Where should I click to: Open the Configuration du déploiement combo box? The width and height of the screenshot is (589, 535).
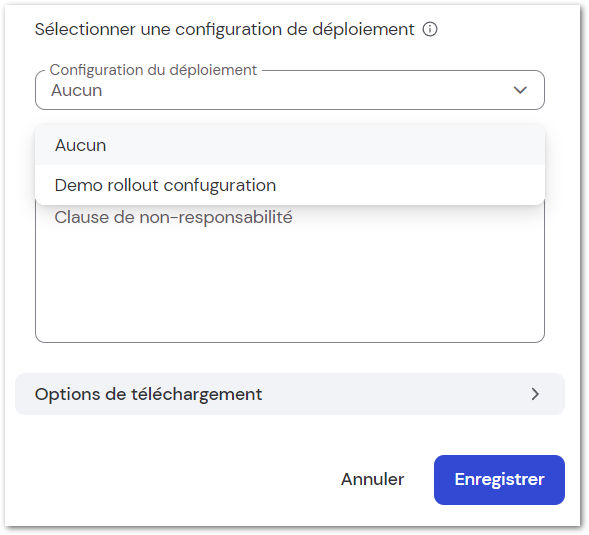[x=290, y=90]
